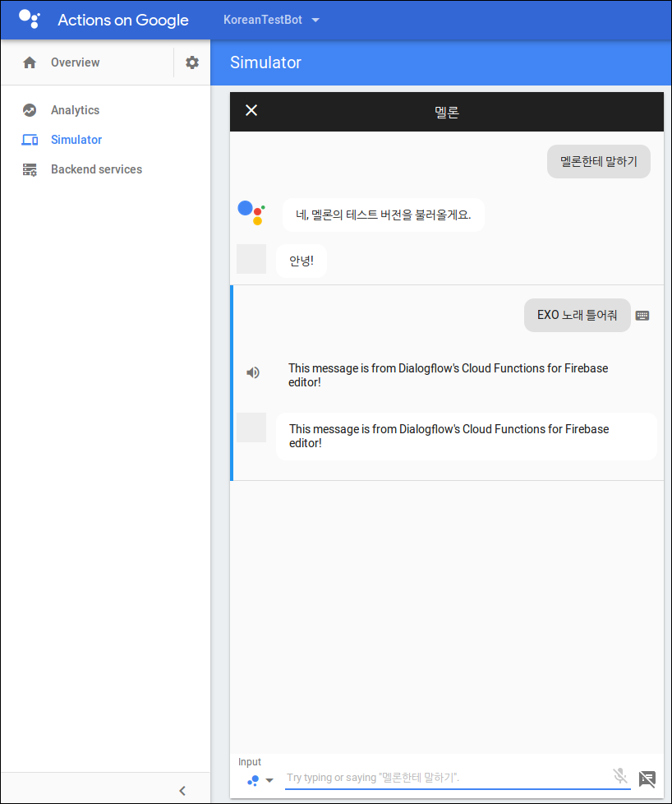672x804 pixels.
Task: Click the Simulator page heading
Action: (265, 62)
